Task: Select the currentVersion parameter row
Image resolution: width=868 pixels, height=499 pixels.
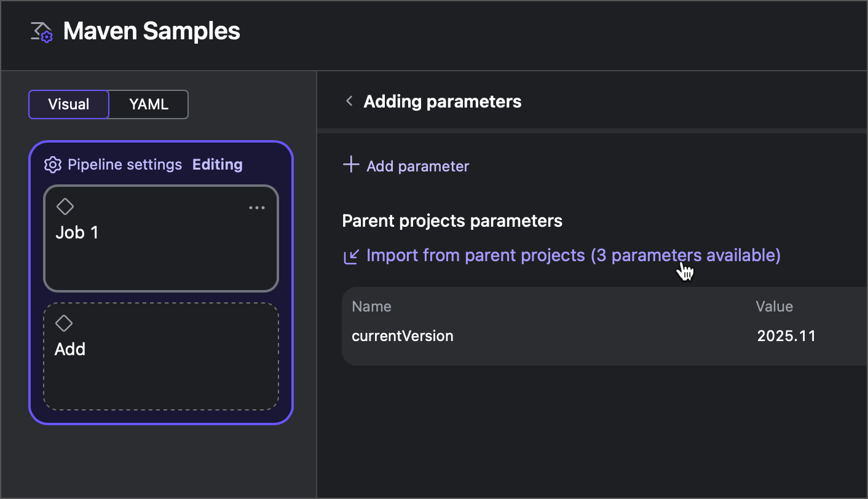Action: [402, 336]
